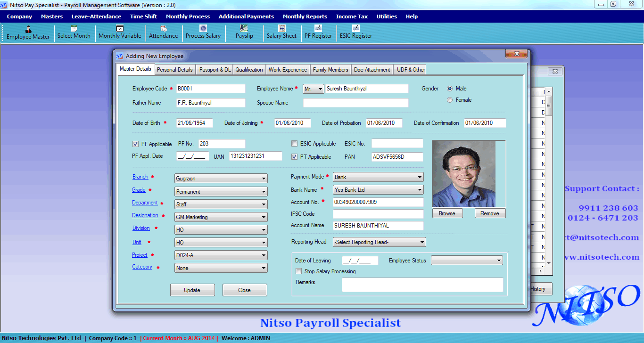Click the Department link label
Viewport: 644px width, 343px height.
(145, 203)
